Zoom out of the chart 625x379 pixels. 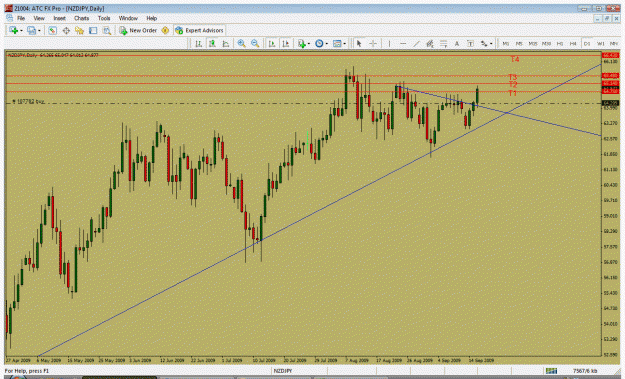[255, 43]
